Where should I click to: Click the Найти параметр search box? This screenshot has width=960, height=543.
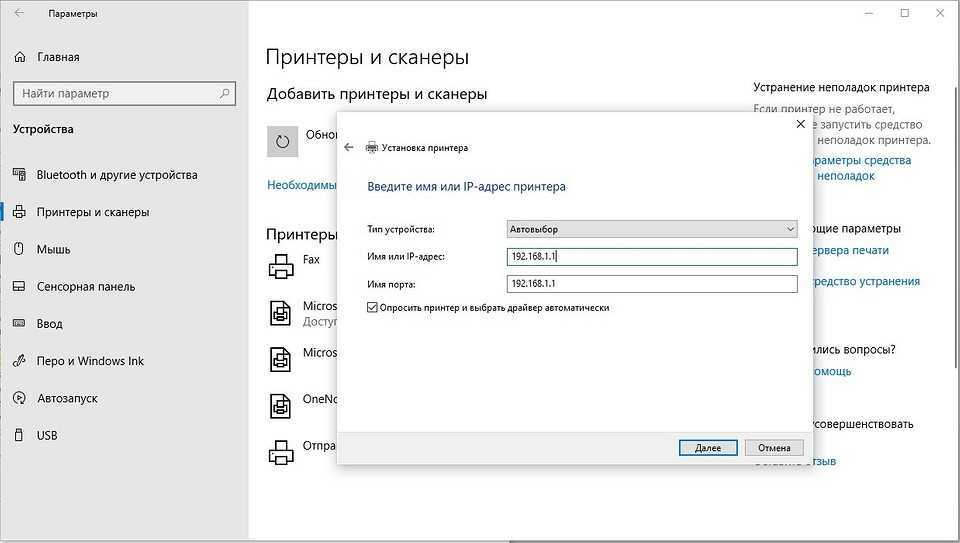click(124, 94)
